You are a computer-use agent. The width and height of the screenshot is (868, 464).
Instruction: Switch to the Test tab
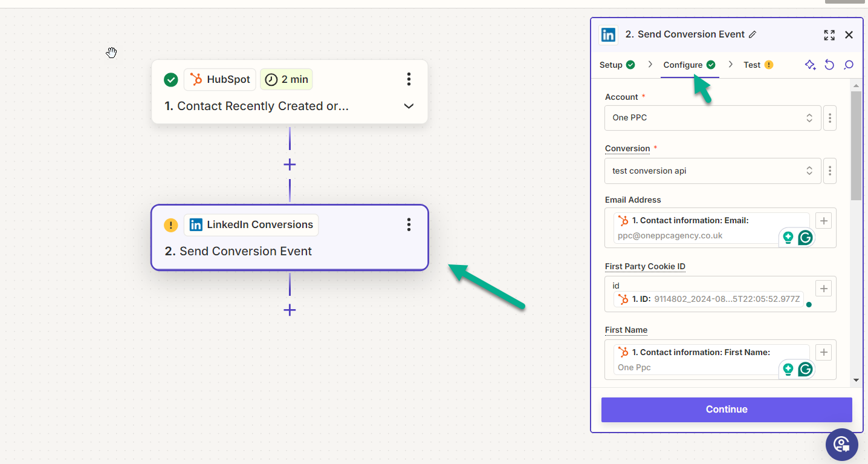pos(758,65)
